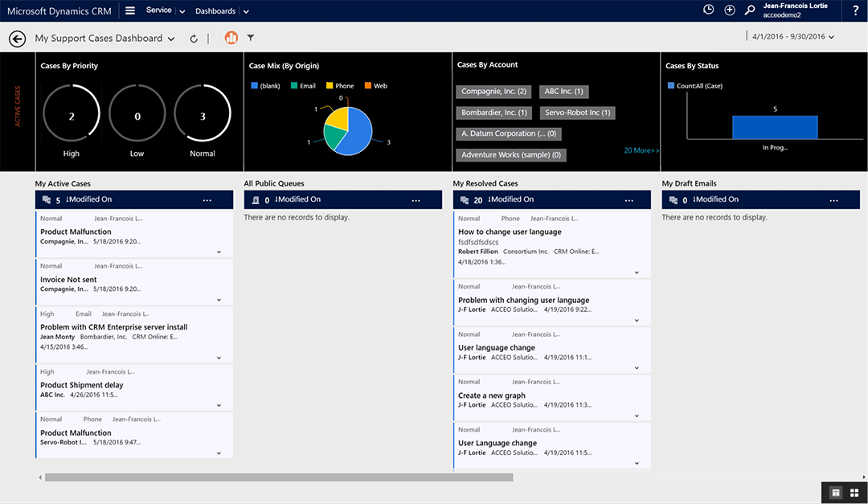Filter by A. Datum Corporation account tag

point(509,133)
